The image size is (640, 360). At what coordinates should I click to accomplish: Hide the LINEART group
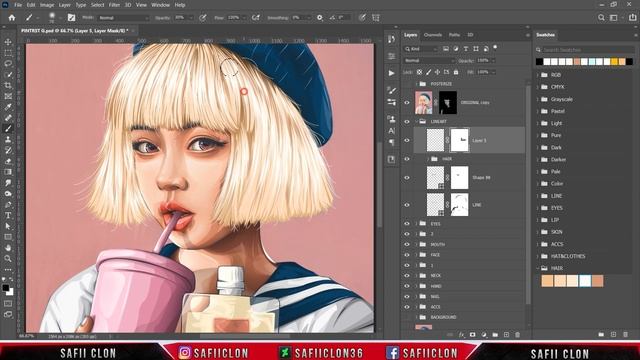pos(407,122)
